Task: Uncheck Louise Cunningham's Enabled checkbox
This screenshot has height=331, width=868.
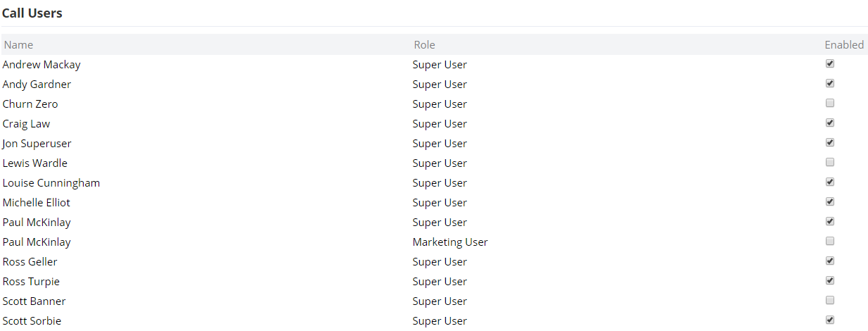Action: [x=830, y=182]
